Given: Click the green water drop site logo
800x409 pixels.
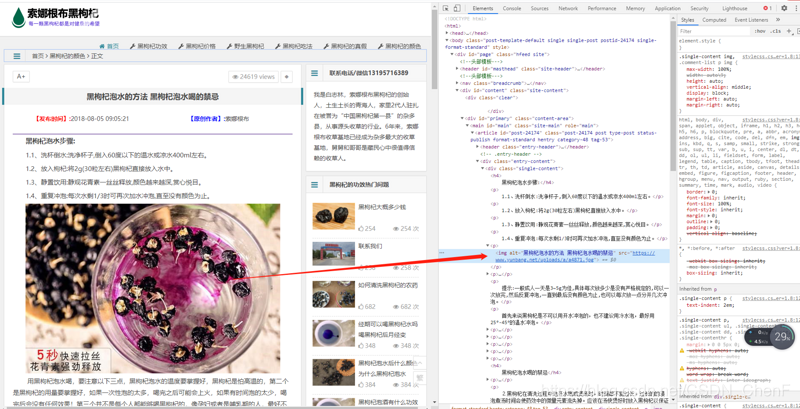Looking at the screenshot, I should tap(18, 17).
